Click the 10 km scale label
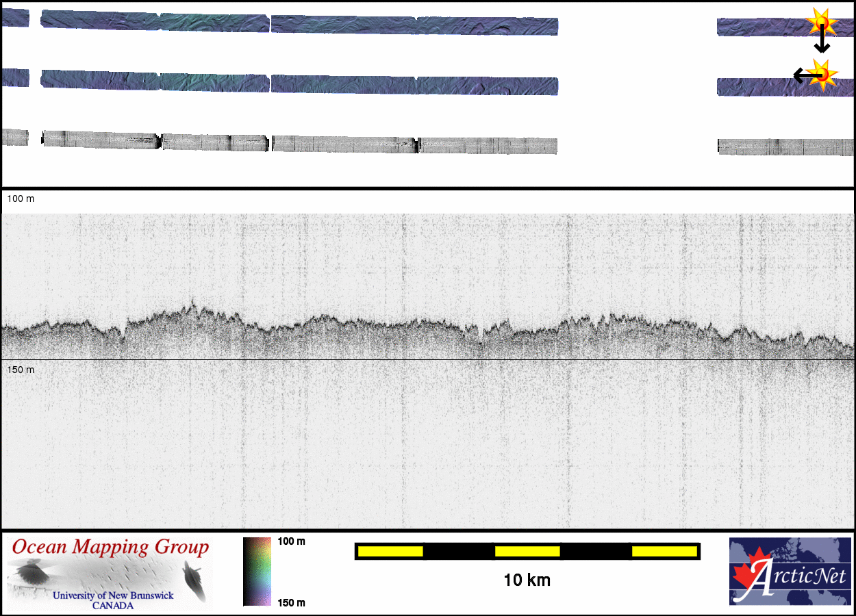Viewport: 856px width, 616px height. [x=527, y=580]
